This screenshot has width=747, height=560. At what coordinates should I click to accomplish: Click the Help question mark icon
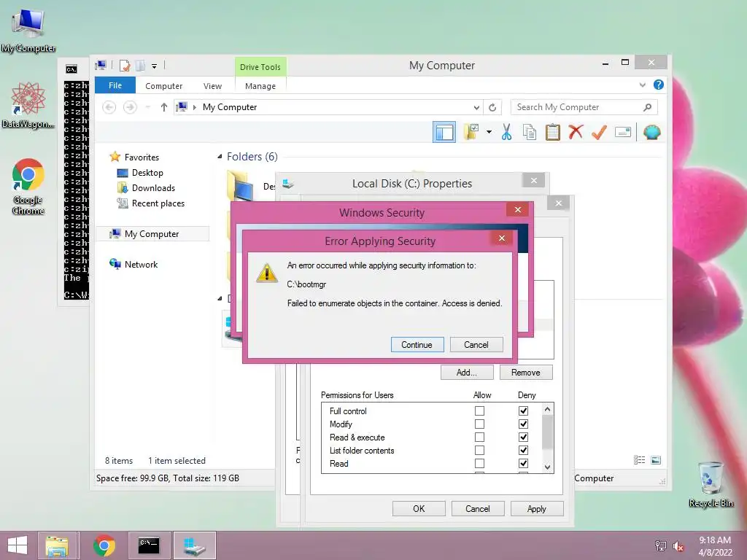point(659,85)
